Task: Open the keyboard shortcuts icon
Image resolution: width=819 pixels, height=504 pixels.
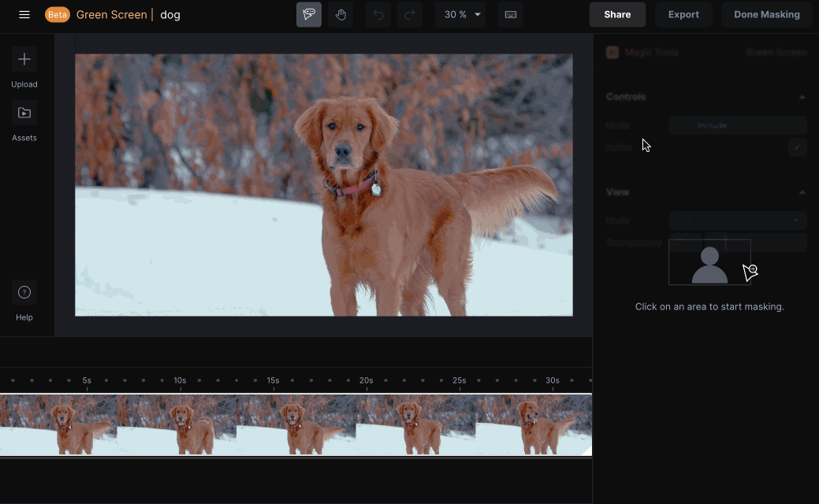Action: (511, 15)
